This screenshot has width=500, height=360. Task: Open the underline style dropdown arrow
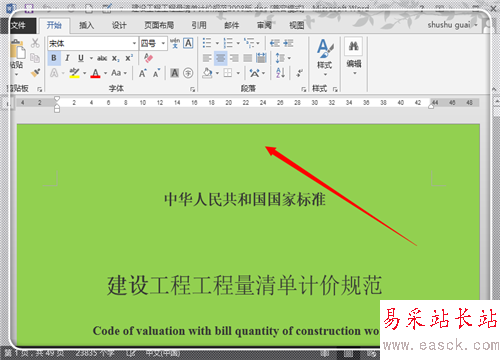tap(91, 58)
